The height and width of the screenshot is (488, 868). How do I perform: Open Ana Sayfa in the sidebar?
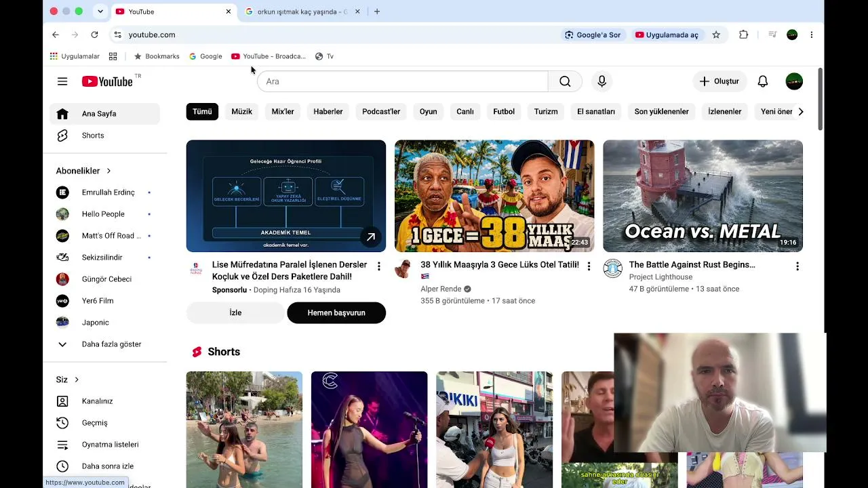click(x=104, y=114)
